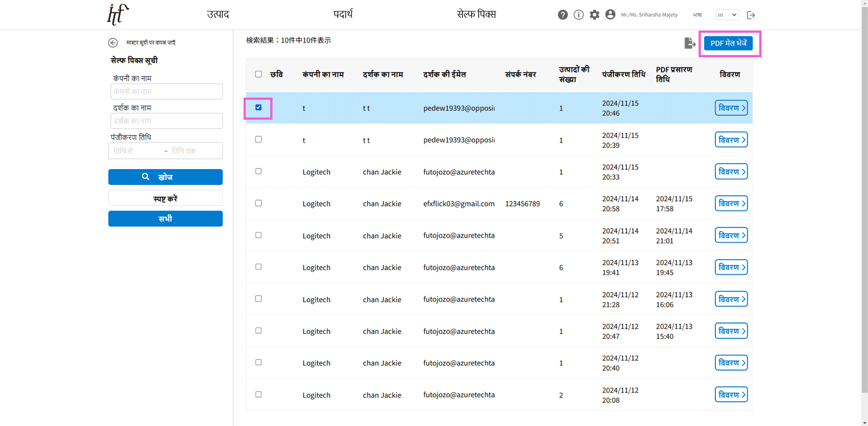The height and width of the screenshot is (426, 868).
Task: Click the export file icon beside PDF button
Action: coord(690,43)
